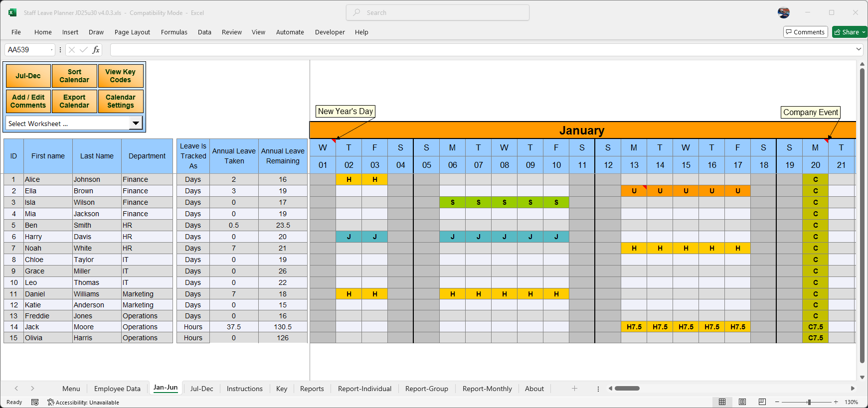Screen dimensions: 868x408
Task: Confirm entry with the checkmark icon
Action: (83, 50)
